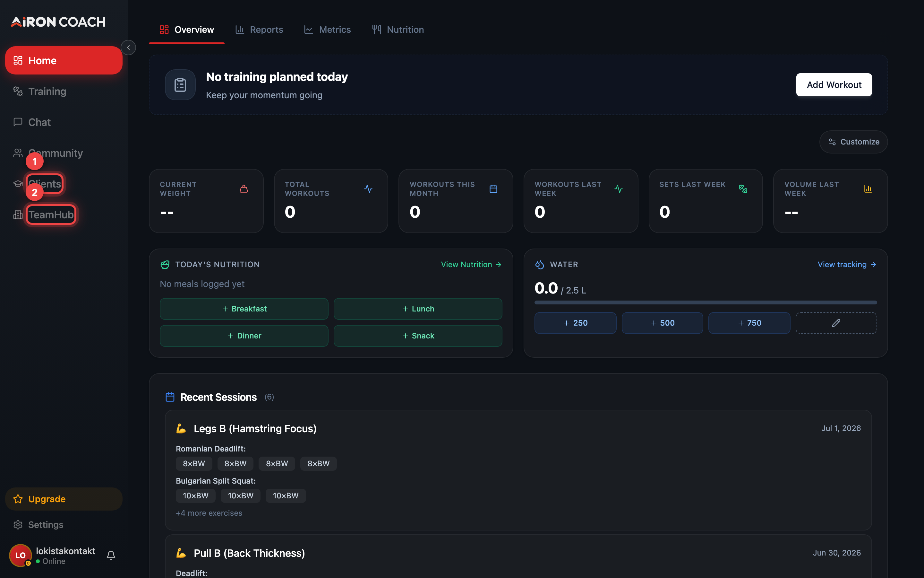The height and width of the screenshot is (578, 924).
Task: Follow the View tracking link
Action: click(847, 265)
